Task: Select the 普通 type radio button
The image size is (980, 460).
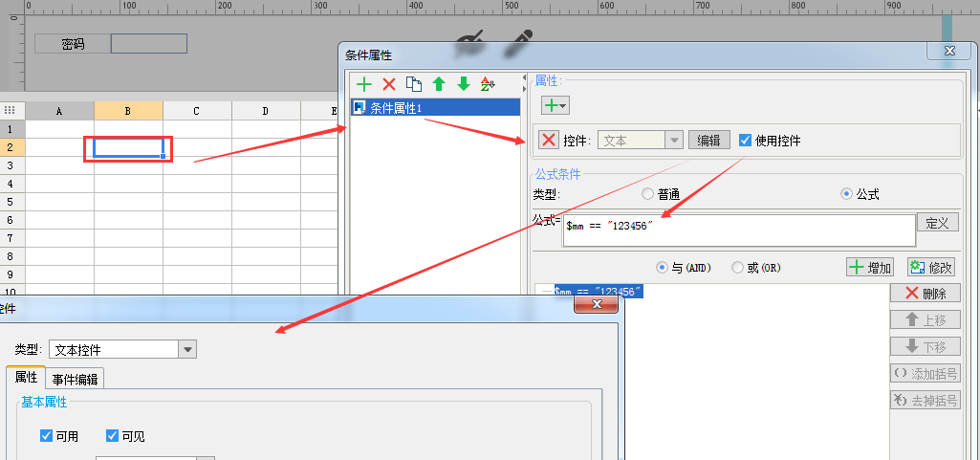Action: [647, 194]
